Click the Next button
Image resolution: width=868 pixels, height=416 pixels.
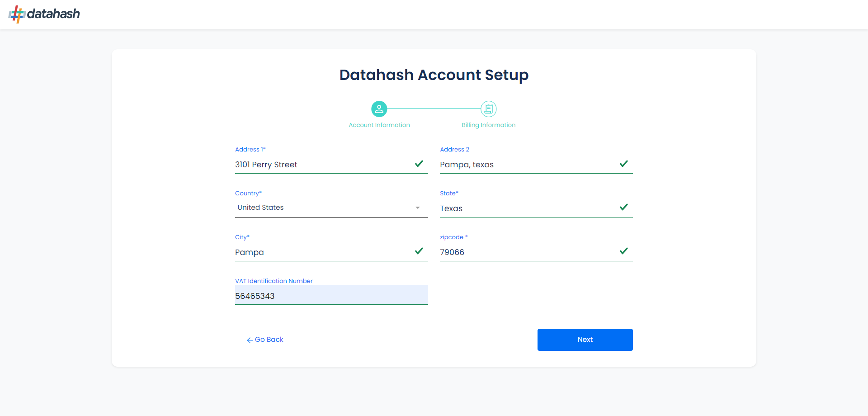coord(585,340)
